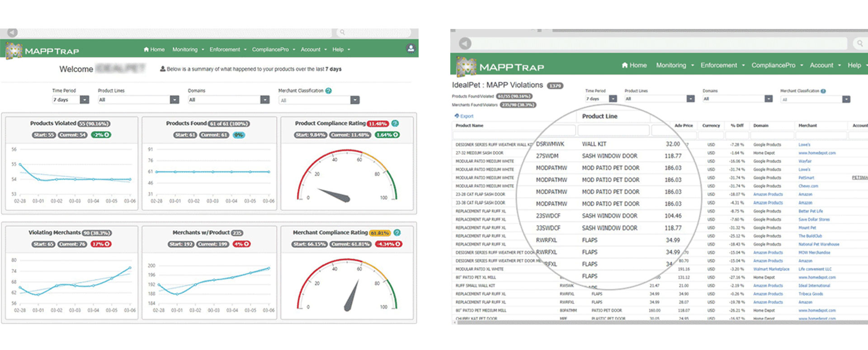Viewport: 868px width, 350px height.
Task: Open the dashboard Domains dropdown
Action: point(229,99)
